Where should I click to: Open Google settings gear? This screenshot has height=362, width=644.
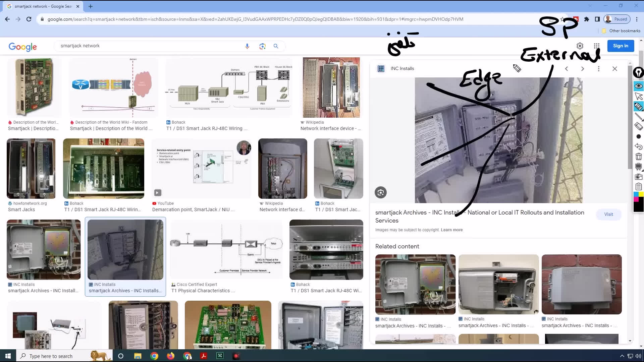click(580, 46)
